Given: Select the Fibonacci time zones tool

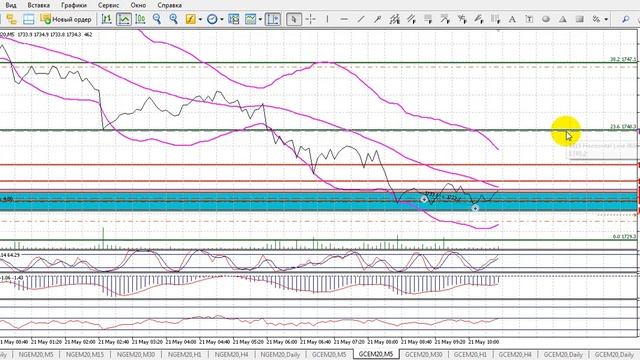Looking at the screenshot, I should [x=496, y=19].
